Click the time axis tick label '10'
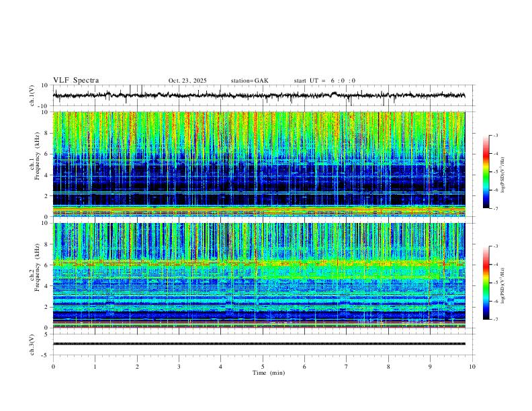The height and width of the screenshot is (411, 532). (472, 367)
